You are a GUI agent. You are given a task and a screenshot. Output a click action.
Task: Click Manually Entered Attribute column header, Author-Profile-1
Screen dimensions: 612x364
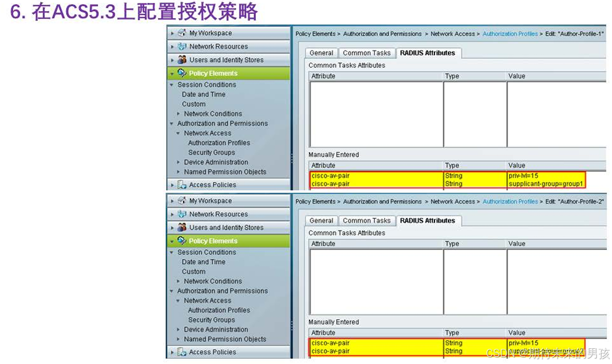376,166
